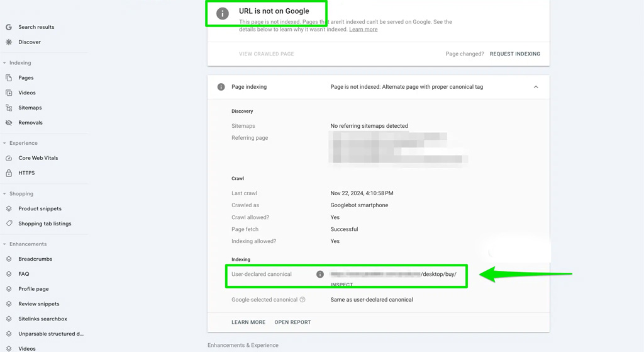Image resolution: width=644 pixels, height=352 pixels.
Task: Select the Last crawl date Nov 22, 2024
Action: click(362, 193)
